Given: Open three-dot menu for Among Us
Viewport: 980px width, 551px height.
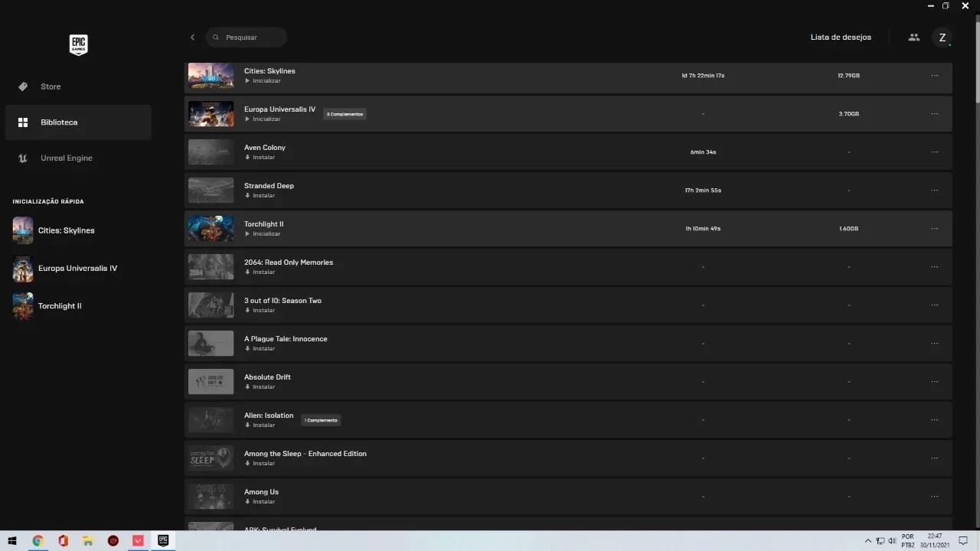Looking at the screenshot, I should click(934, 497).
